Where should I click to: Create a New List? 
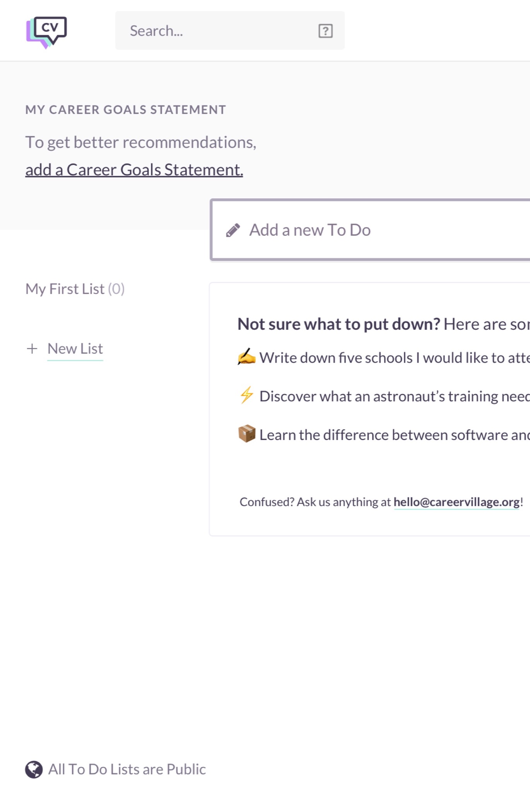pos(75,349)
